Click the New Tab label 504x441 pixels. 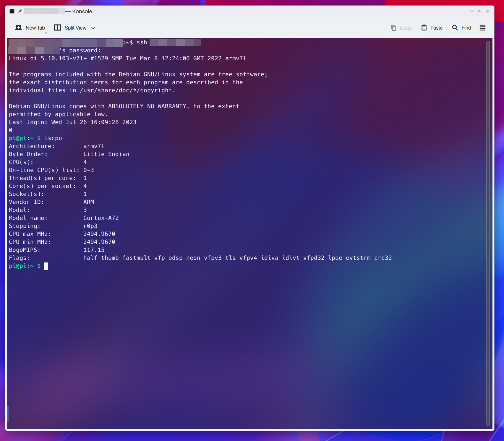[x=35, y=28]
